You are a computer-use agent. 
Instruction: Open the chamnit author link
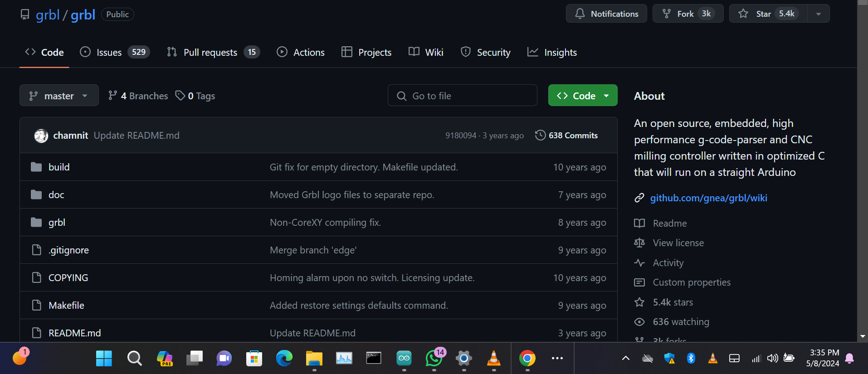[x=70, y=136]
